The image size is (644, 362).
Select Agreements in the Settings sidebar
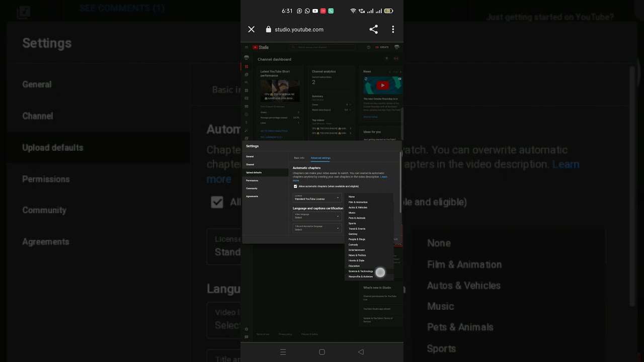265,197
